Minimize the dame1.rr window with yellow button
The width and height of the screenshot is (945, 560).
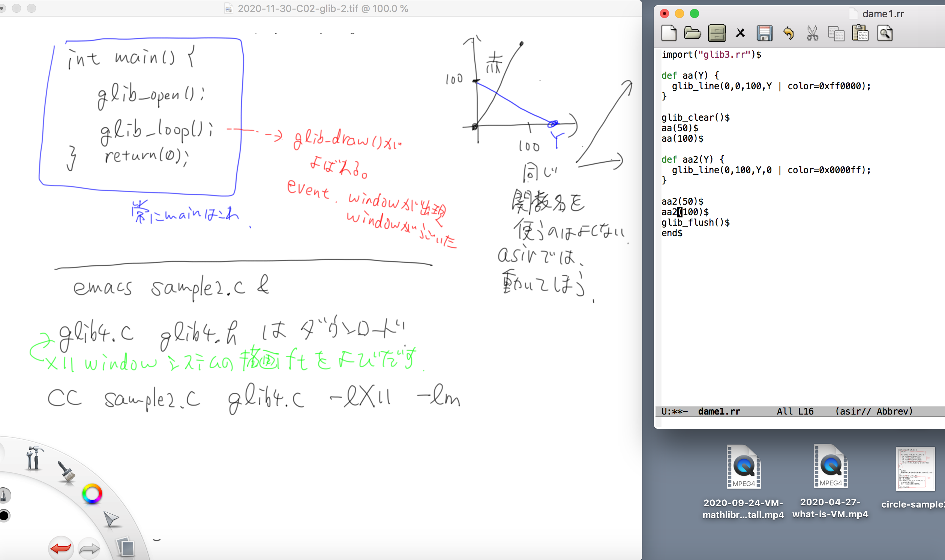(679, 13)
